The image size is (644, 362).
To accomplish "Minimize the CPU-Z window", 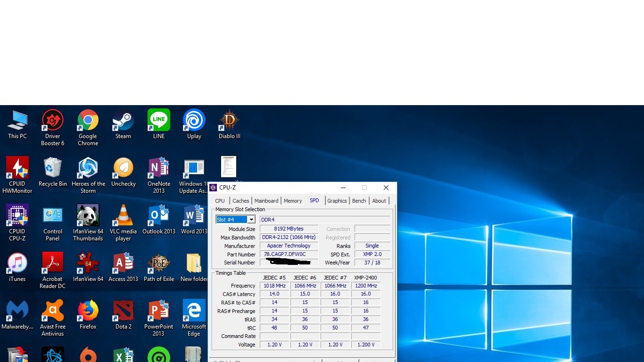I will tap(343, 188).
